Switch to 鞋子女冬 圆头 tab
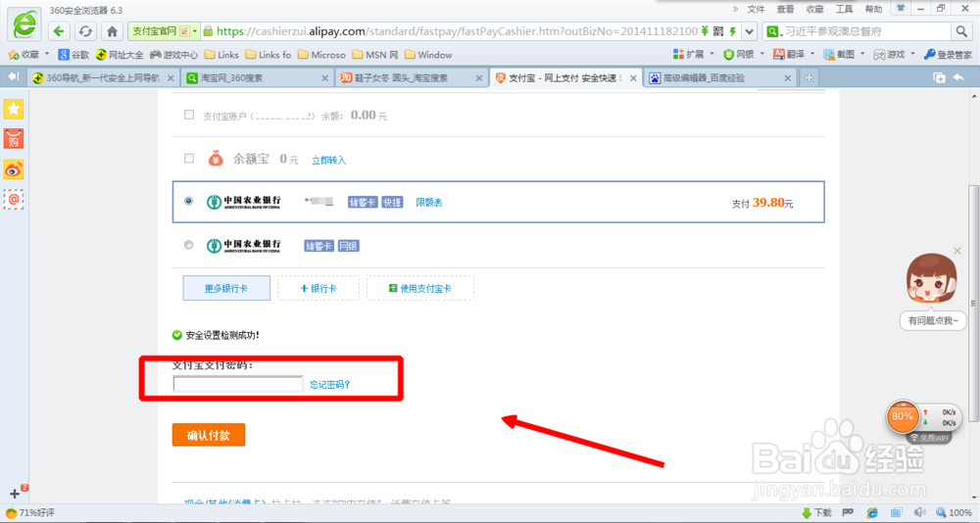 (411, 78)
